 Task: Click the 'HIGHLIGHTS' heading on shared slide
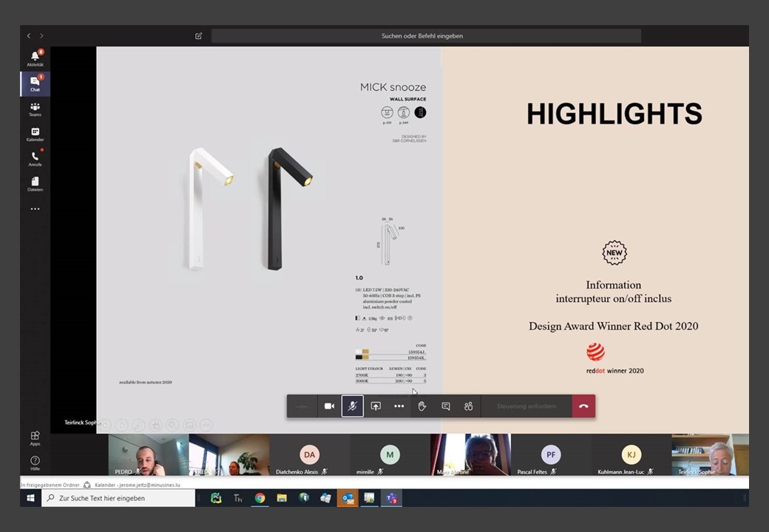point(614,114)
